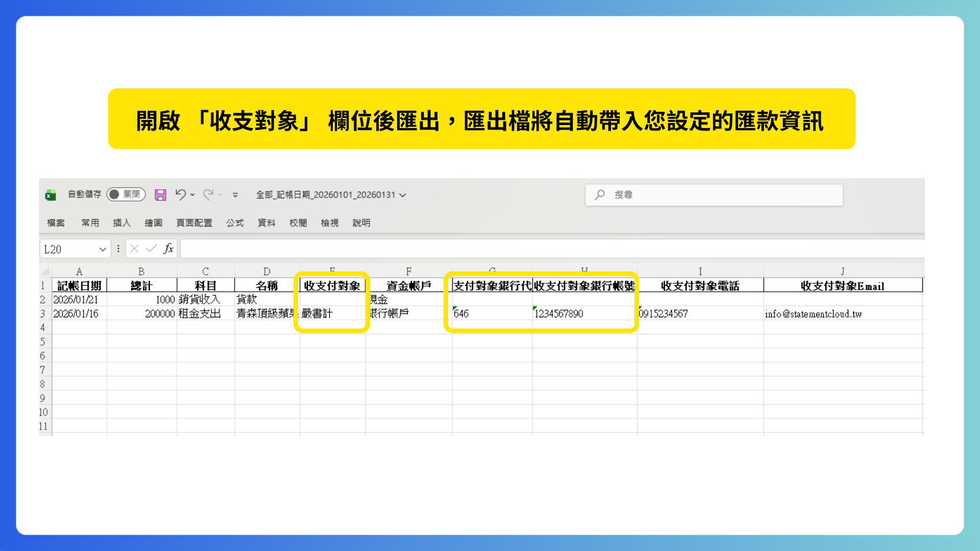Switch to the 公式 Formulas tab
This screenshot has height=551, width=980.
click(x=235, y=223)
